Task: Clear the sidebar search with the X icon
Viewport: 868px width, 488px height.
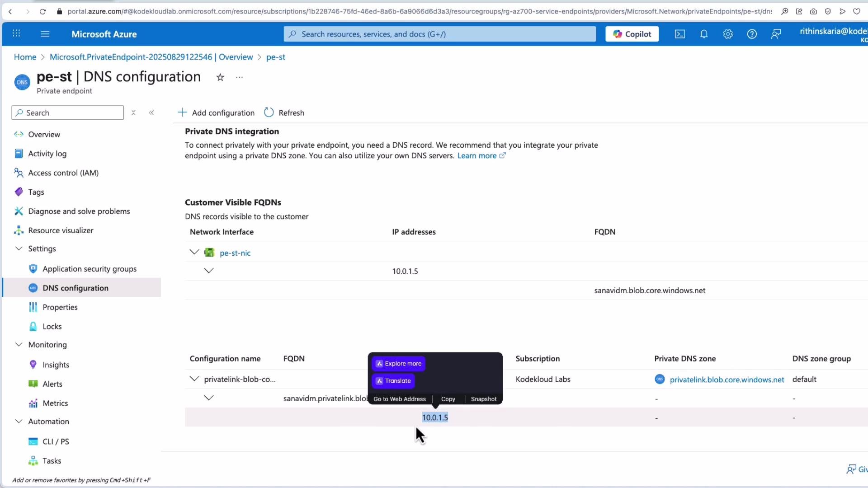Action: tap(133, 113)
